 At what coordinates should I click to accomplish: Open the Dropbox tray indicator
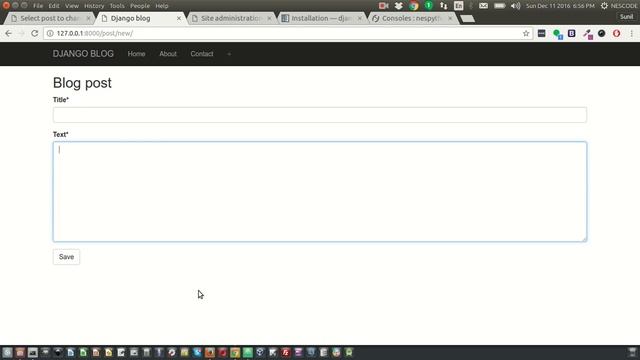398,6
